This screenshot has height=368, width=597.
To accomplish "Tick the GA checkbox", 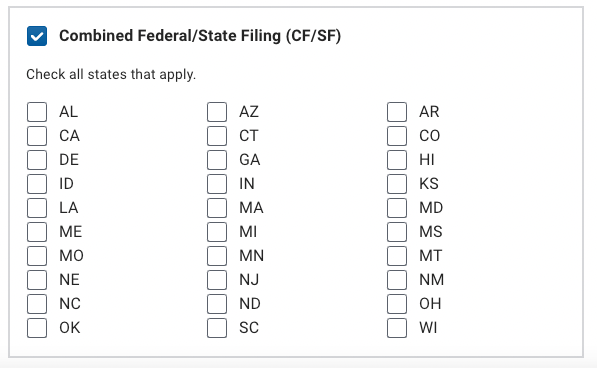I will click(x=217, y=160).
